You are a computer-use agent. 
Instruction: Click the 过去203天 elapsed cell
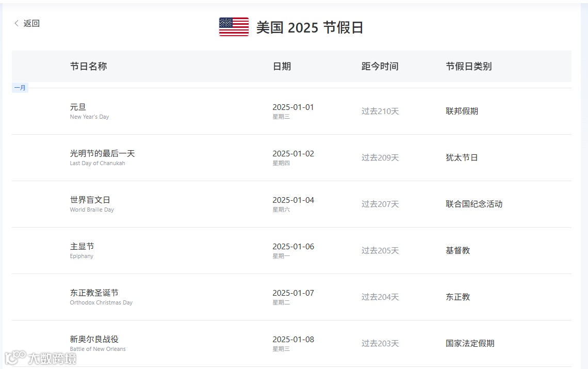coord(380,344)
